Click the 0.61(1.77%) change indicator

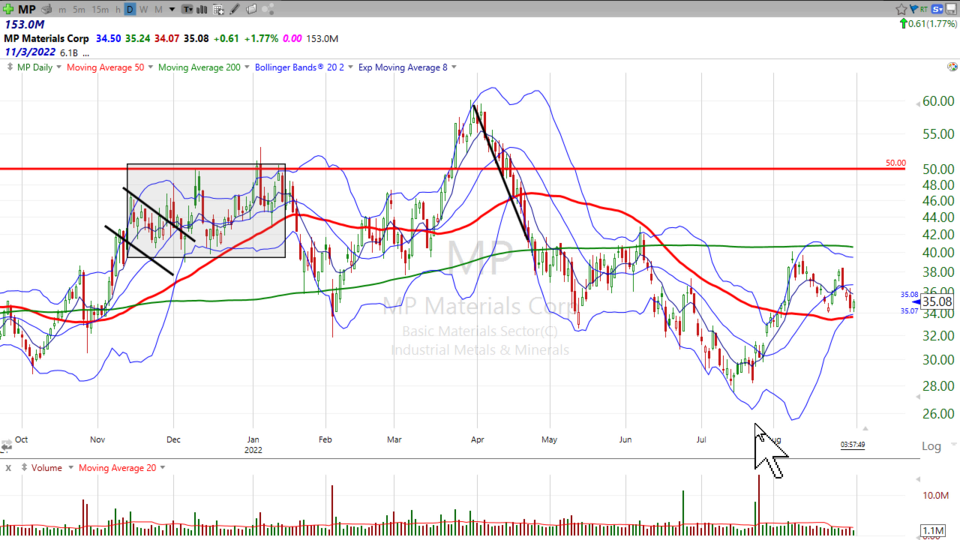pos(928,24)
